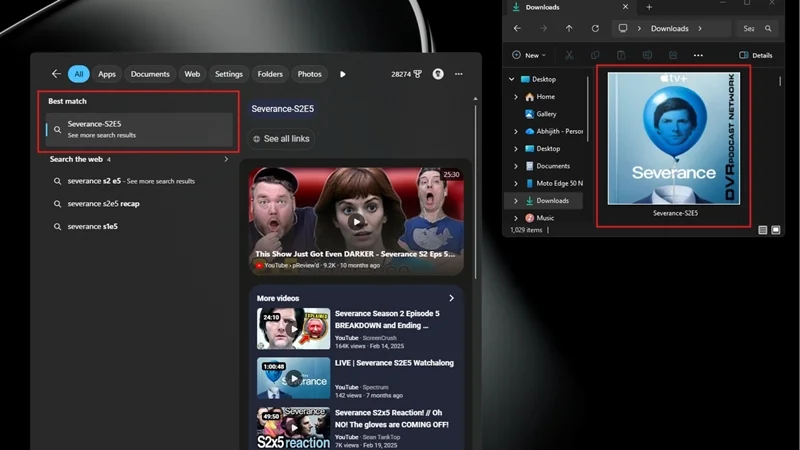Open the Severance S2x5 Reaction video
The width and height of the screenshot is (800, 450).
[x=356, y=428]
